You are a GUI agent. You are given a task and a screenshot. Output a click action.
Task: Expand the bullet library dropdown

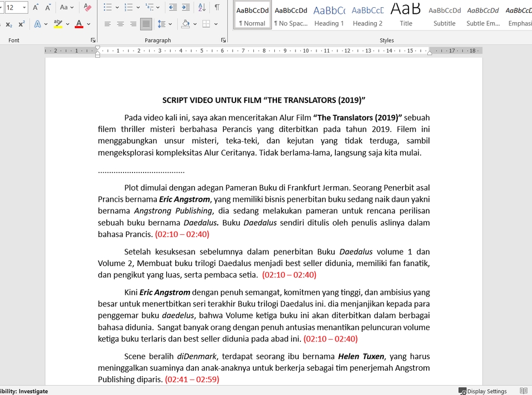click(117, 7)
